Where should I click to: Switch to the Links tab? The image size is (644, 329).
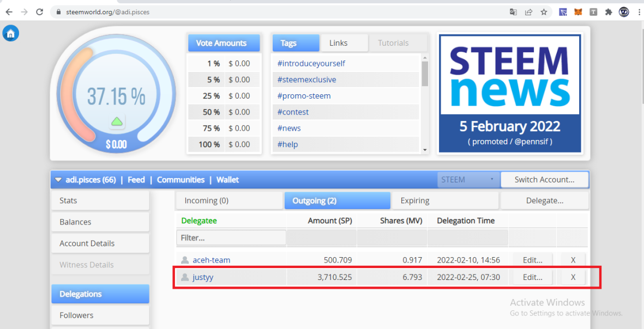coord(344,43)
